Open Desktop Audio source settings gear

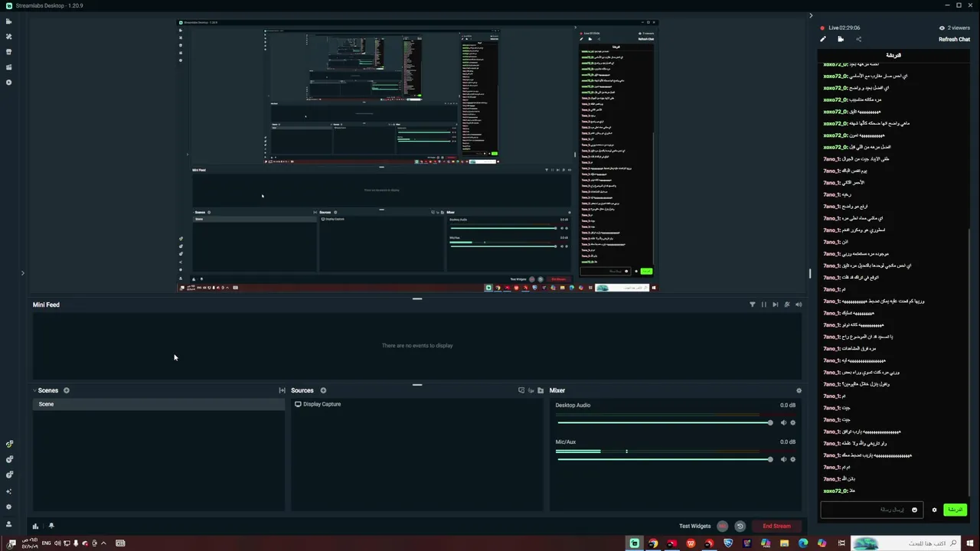pos(792,422)
